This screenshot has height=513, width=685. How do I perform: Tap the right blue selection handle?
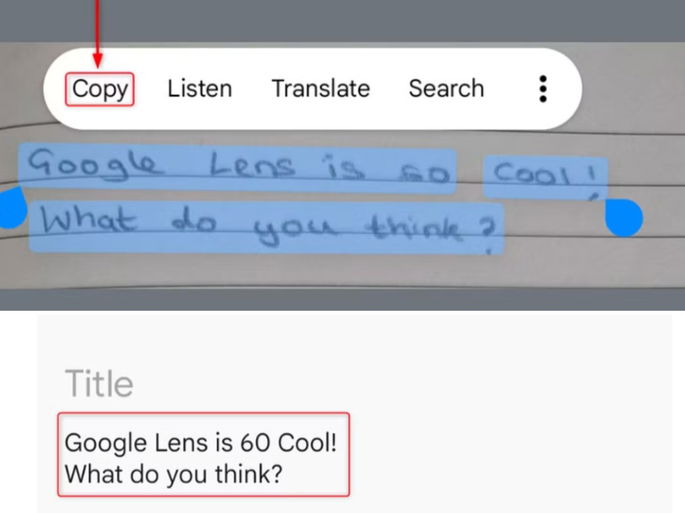(x=623, y=217)
